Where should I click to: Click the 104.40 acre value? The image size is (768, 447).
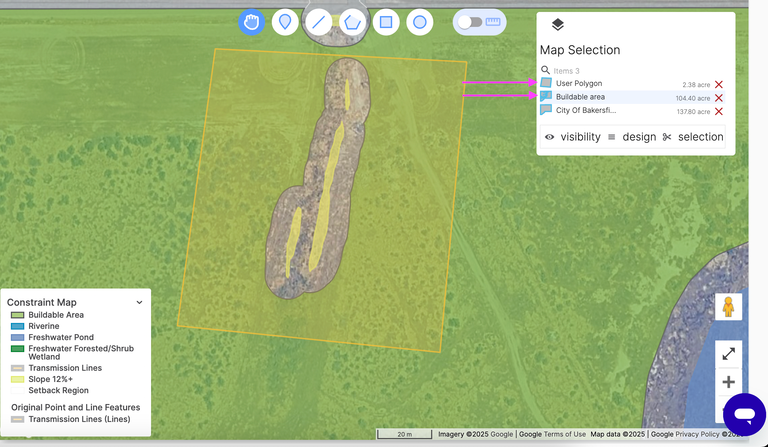click(693, 98)
